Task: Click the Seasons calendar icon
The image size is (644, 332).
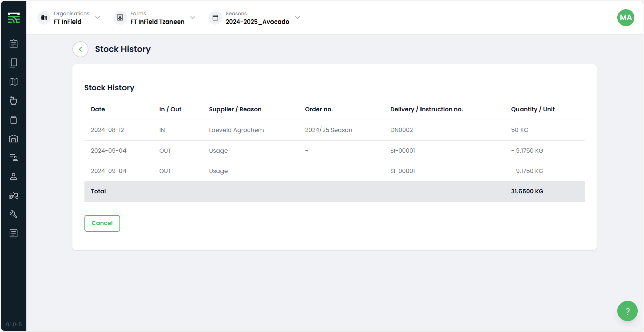Action: coord(215,18)
